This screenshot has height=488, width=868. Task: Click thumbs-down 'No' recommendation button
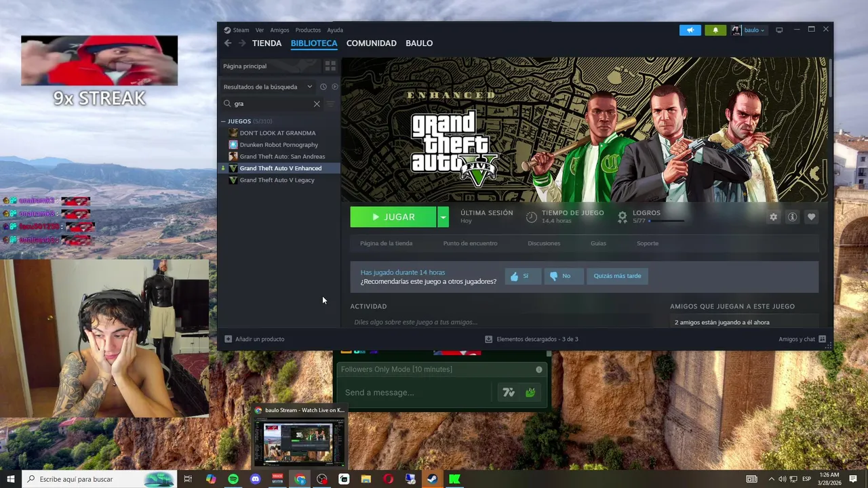click(563, 276)
